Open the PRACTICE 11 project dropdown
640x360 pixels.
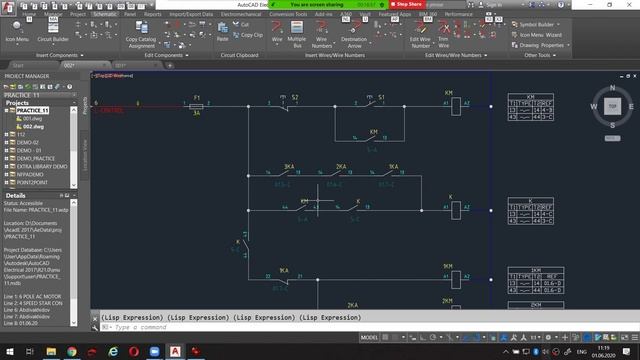[40, 95]
